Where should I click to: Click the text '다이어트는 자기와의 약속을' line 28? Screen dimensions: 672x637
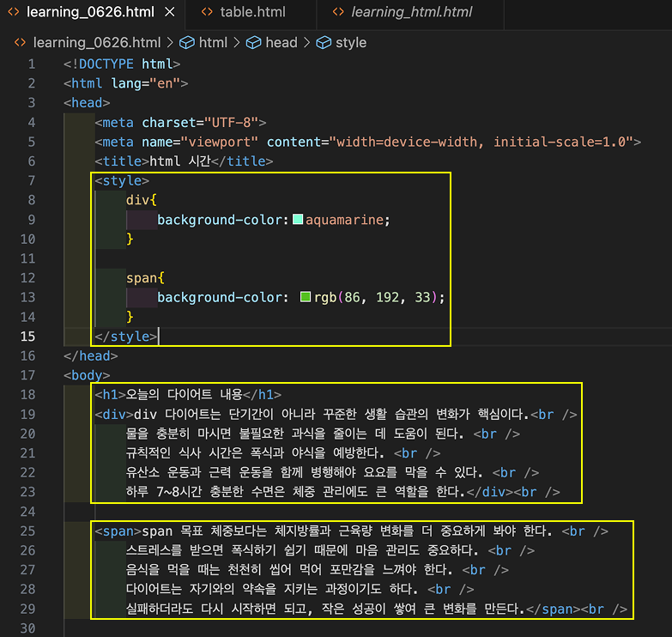(201, 590)
